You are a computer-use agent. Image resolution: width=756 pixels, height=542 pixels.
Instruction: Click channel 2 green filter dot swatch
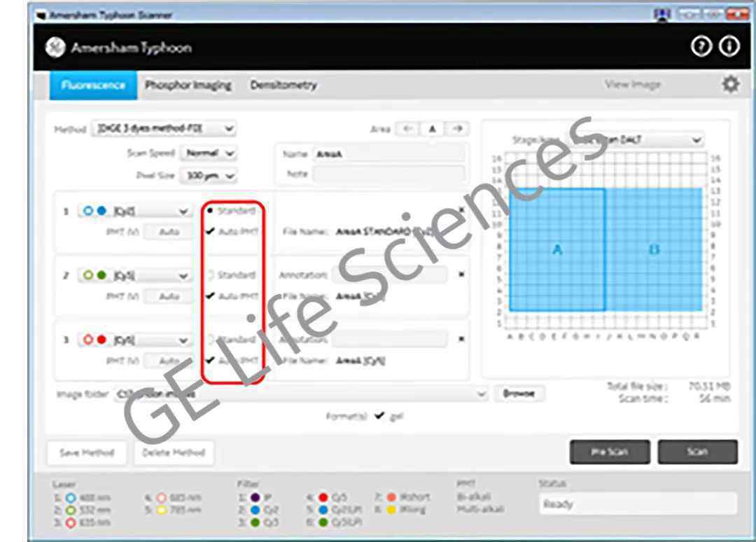click(x=101, y=275)
